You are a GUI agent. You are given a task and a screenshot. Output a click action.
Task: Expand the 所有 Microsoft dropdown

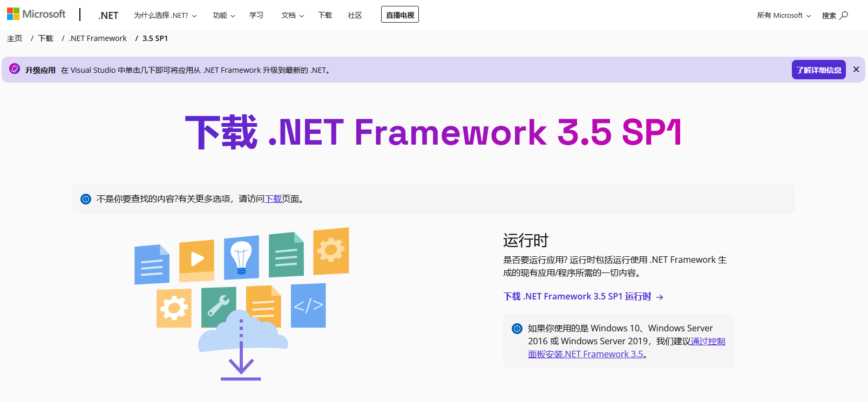pos(784,16)
